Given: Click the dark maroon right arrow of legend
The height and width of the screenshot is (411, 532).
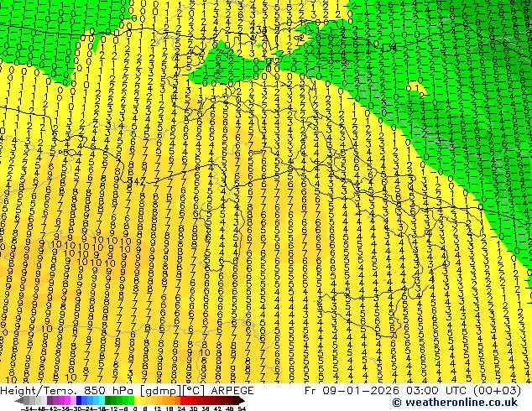Looking at the screenshot, I should pos(242,400).
